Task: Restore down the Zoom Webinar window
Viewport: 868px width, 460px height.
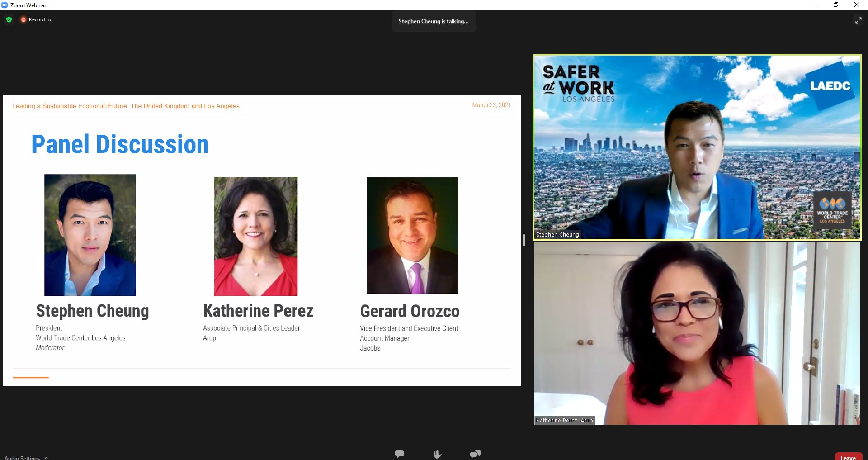Action: [836, 5]
